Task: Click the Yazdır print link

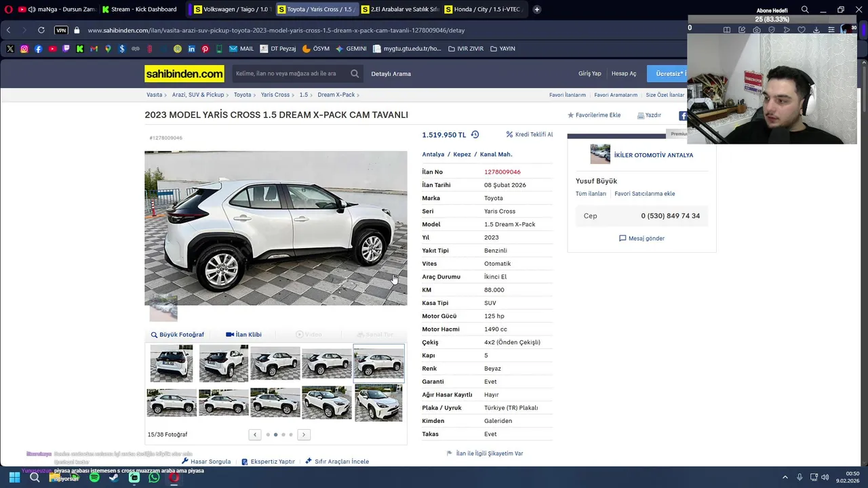Action: pyautogui.click(x=649, y=115)
